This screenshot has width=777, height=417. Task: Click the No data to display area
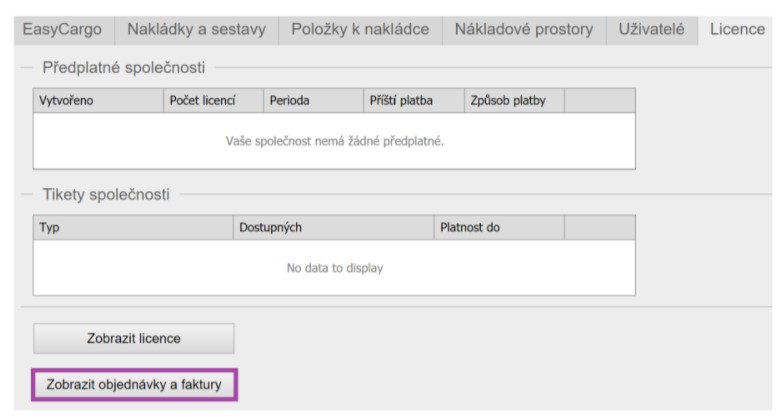point(334,268)
